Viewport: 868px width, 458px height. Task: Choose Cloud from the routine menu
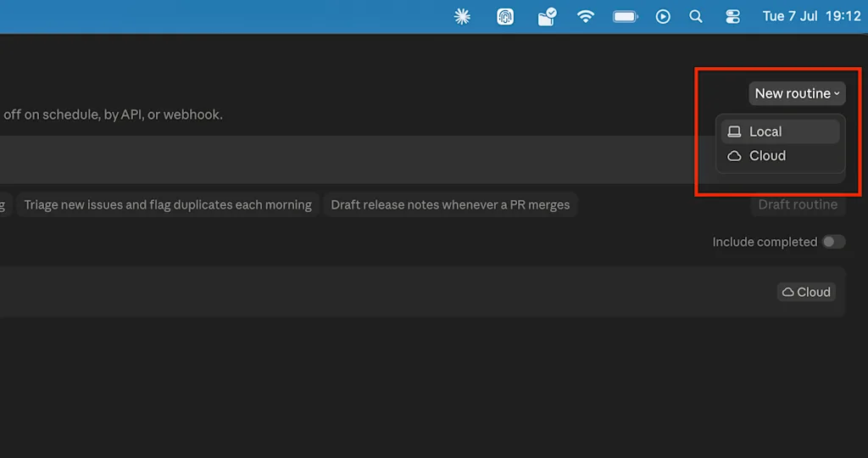[x=780, y=155]
